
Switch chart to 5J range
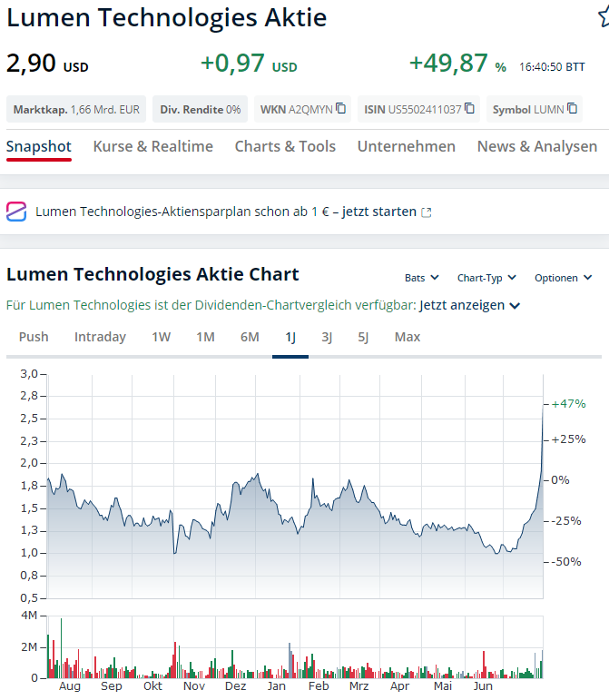click(363, 337)
